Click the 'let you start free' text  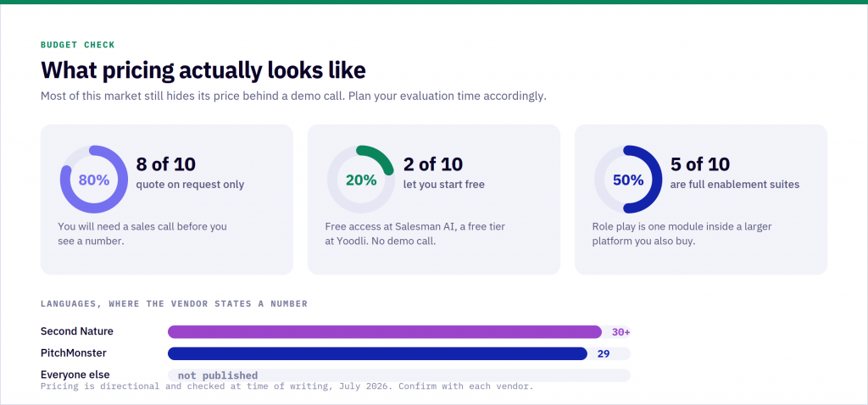(443, 184)
